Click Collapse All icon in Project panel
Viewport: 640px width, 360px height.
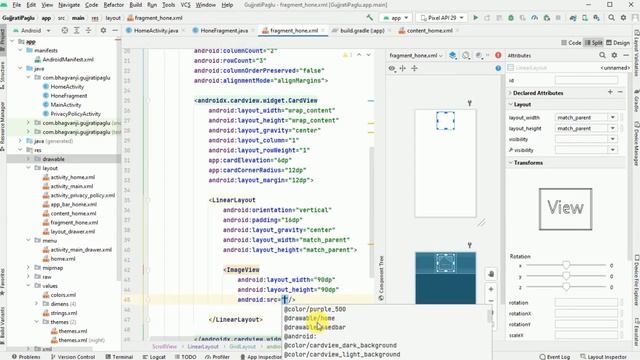click(x=88, y=31)
